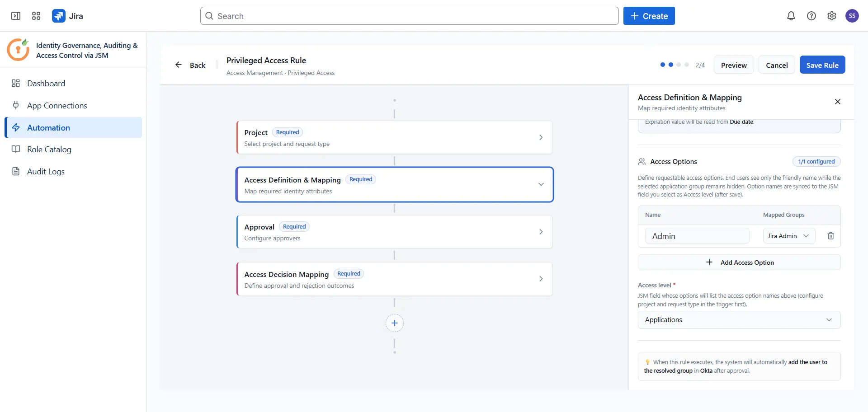Click the 1/1 configured badge
868x412 pixels.
[816, 162]
